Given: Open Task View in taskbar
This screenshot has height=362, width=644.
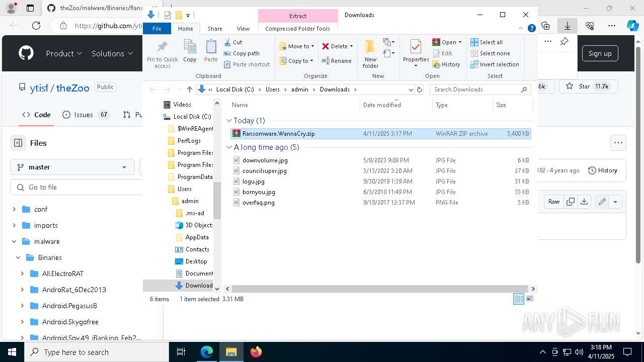Looking at the screenshot, I should coord(181,352).
